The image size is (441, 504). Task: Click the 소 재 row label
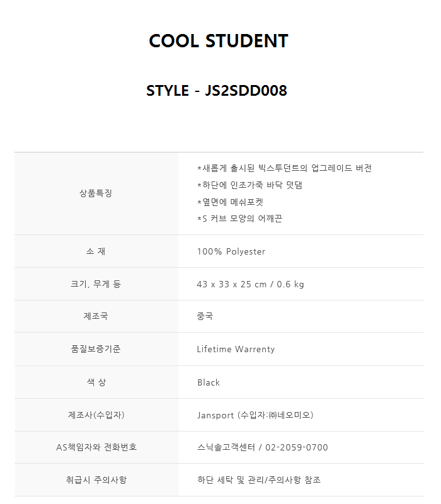(96, 251)
